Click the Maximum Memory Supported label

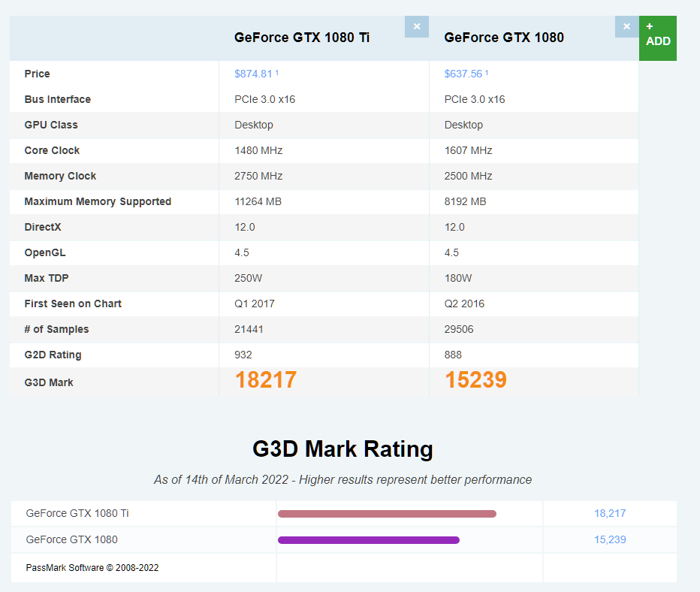tap(98, 201)
